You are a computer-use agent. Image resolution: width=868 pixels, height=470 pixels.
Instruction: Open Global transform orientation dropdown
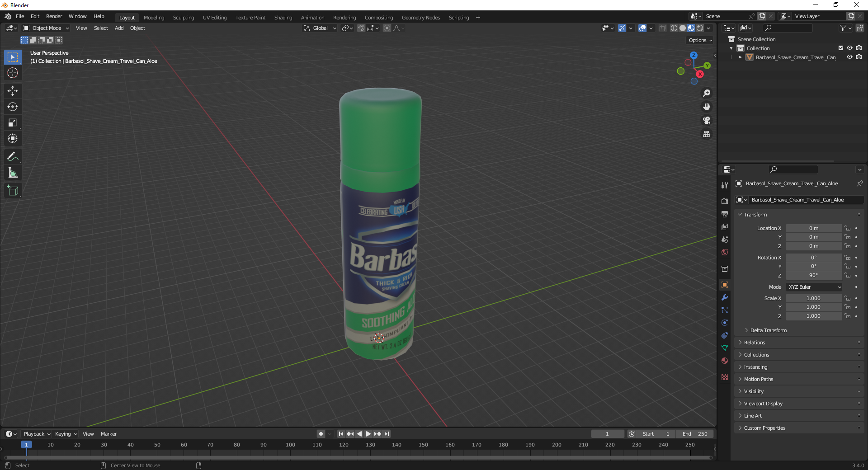pyautogui.click(x=320, y=28)
